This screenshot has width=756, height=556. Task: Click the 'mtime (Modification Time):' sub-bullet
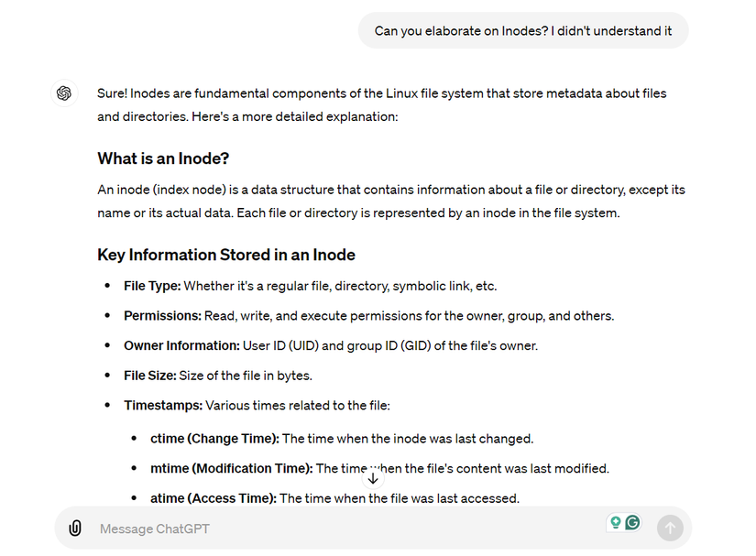point(232,469)
